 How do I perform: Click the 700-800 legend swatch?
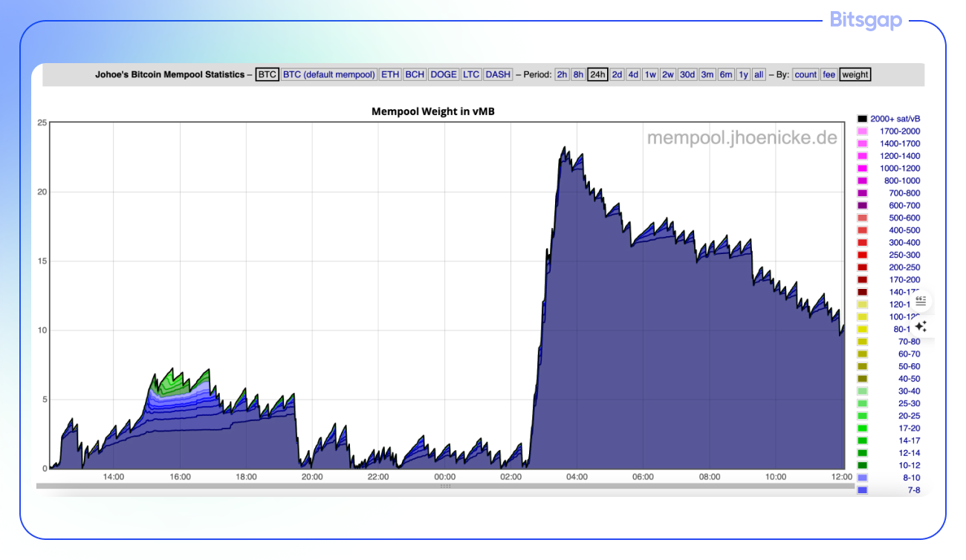[x=863, y=193]
